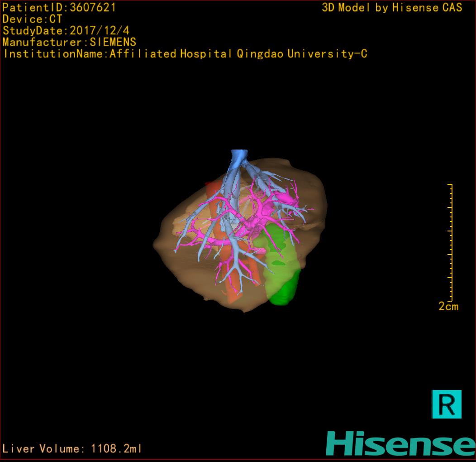Click the 2cm scale label
476x462 pixels.
pos(448,307)
